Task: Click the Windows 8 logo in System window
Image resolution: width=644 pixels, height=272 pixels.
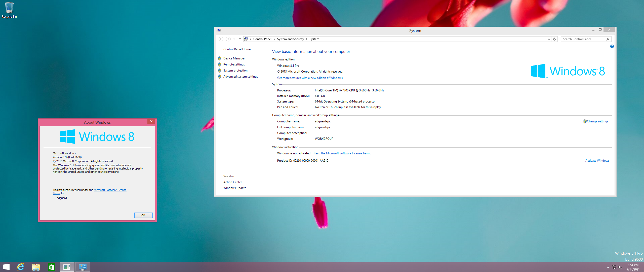Action: point(568,71)
